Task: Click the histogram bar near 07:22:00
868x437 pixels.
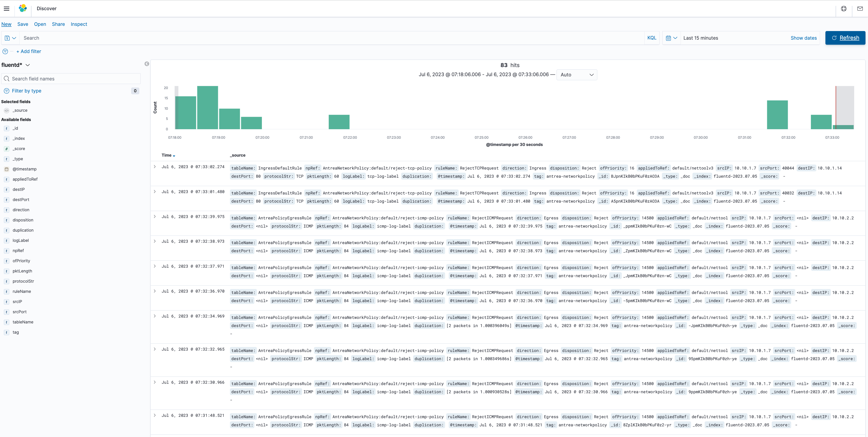Action: [339, 122]
